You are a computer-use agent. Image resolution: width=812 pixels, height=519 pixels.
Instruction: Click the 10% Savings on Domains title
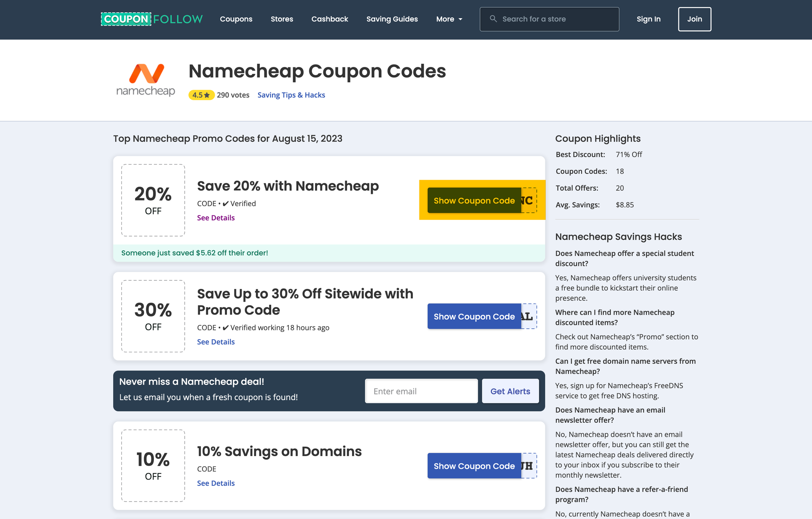click(279, 451)
